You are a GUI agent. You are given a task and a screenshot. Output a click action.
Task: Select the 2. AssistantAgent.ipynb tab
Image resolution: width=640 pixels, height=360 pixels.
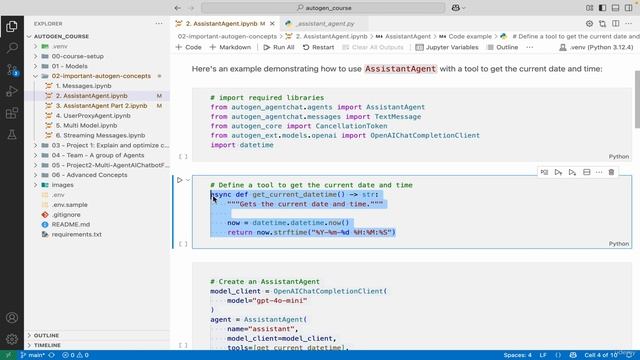[x=226, y=24]
